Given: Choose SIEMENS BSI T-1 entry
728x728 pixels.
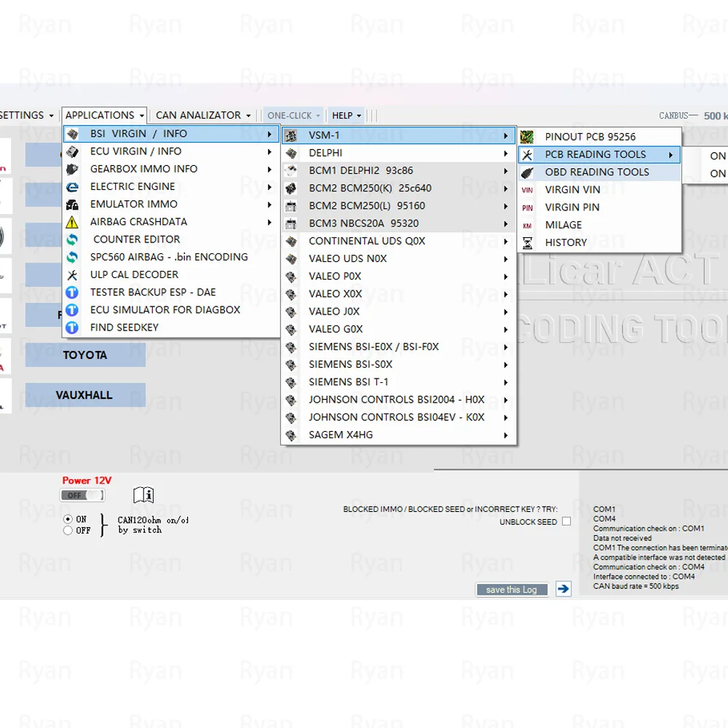Looking at the screenshot, I should pyautogui.click(x=398, y=383).
